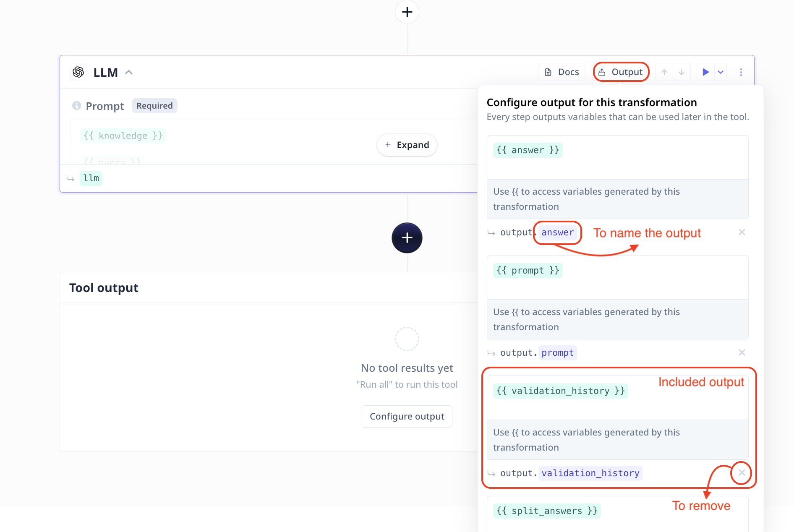Remove the validation_history output with the X
Screen dimensions: 794x532
point(742,473)
